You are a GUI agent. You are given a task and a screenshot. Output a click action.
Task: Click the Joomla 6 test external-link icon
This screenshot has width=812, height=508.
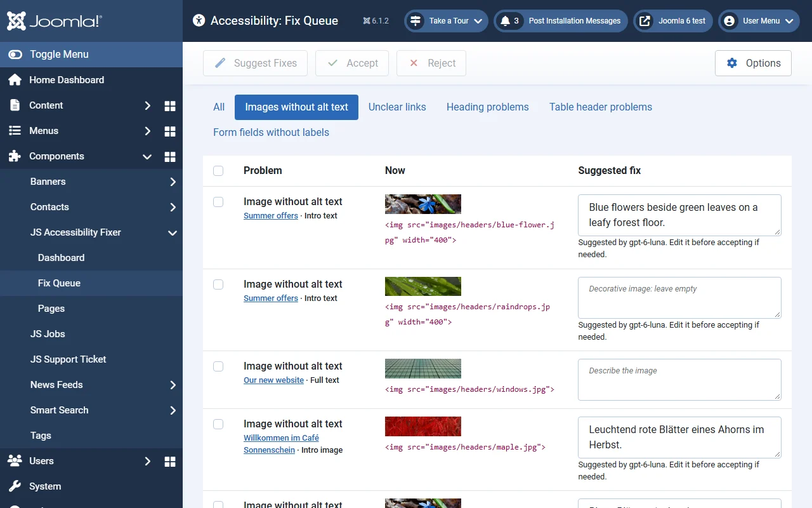645,21
